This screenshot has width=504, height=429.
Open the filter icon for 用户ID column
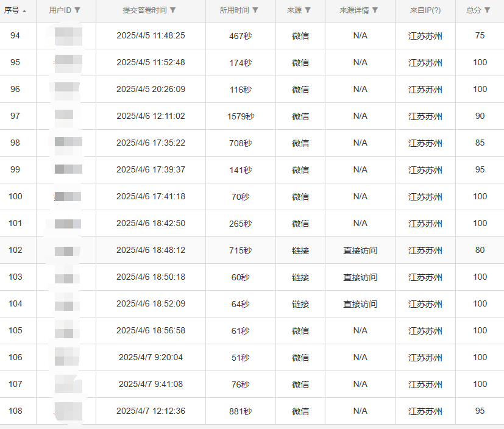click(77, 10)
